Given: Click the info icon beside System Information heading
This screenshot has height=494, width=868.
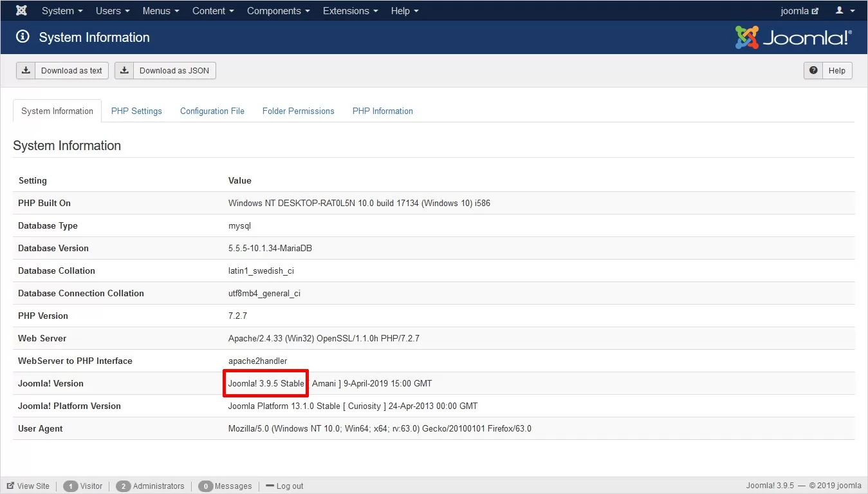Looking at the screenshot, I should (23, 37).
